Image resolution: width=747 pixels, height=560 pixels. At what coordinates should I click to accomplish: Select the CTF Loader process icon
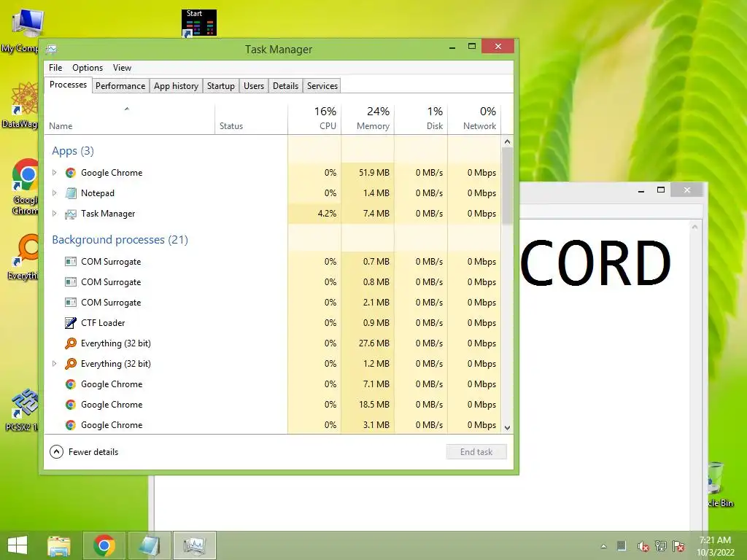(71, 323)
